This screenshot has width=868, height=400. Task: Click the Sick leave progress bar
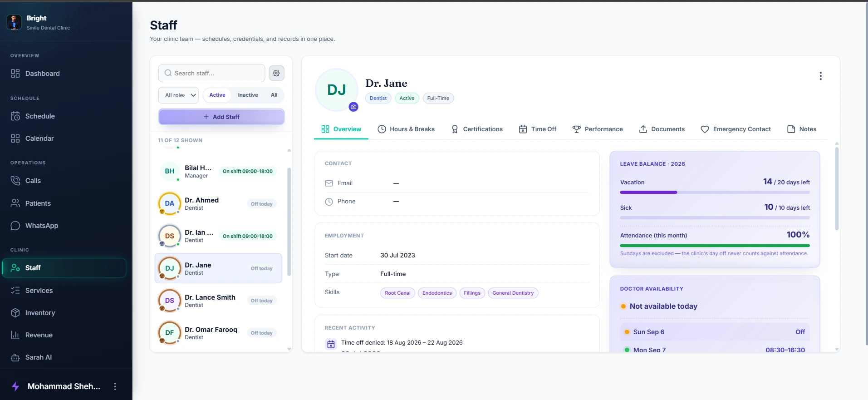tap(715, 218)
